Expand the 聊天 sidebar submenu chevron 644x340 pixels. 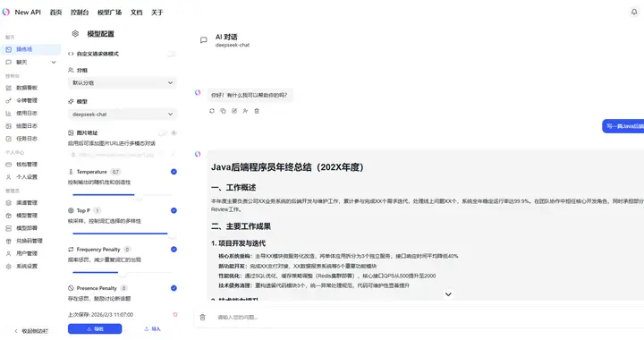tap(54, 63)
